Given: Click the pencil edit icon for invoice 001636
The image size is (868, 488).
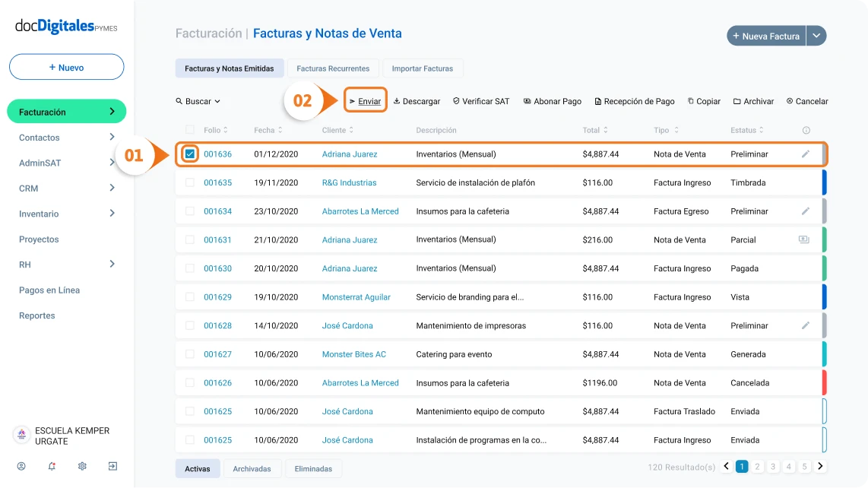Looking at the screenshot, I should point(806,154).
